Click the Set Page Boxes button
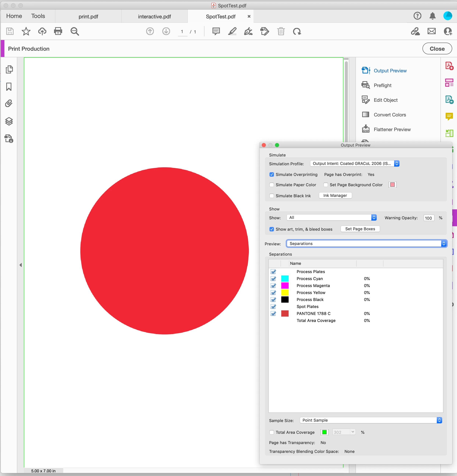The image size is (457, 476). 360,229
